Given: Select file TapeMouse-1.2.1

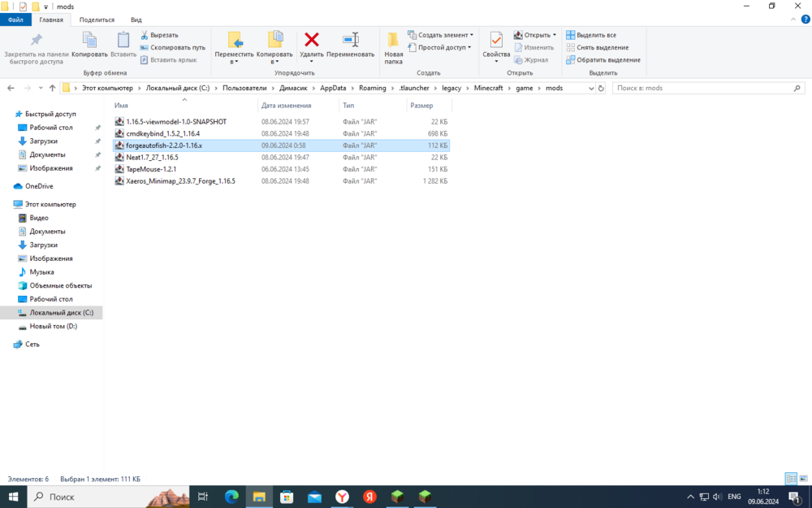Looking at the screenshot, I should point(151,170).
